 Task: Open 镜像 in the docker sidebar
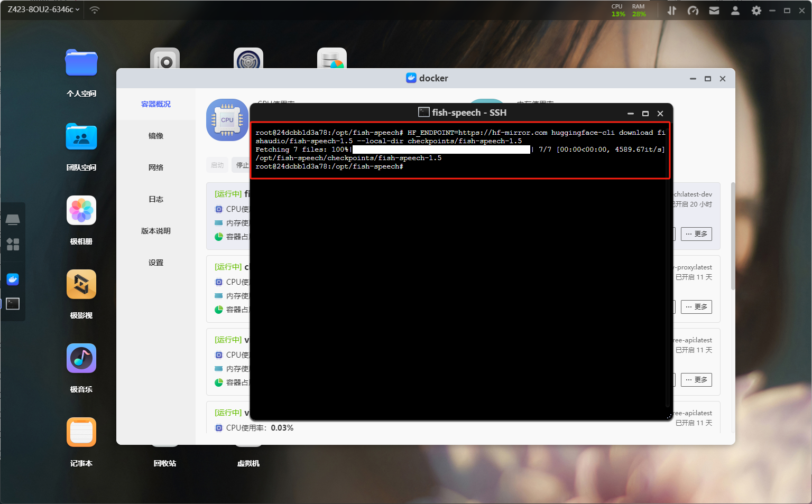pos(156,136)
